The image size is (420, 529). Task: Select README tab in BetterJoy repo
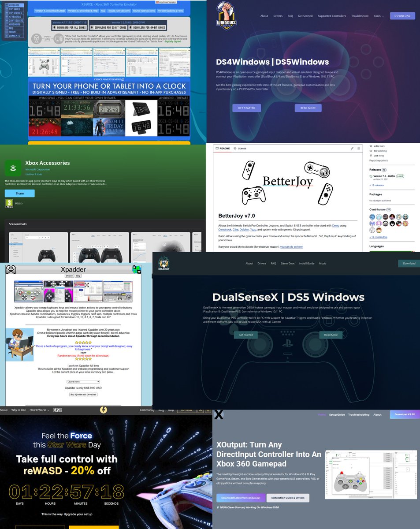pyautogui.click(x=222, y=149)
